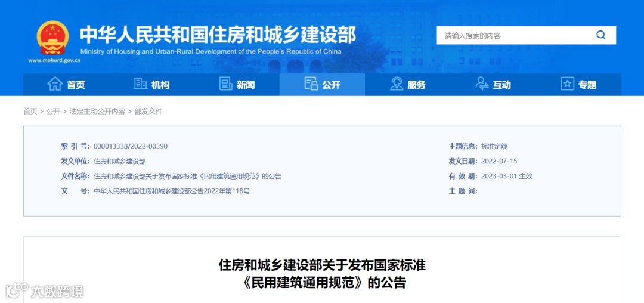Click the person icon beside 互动

482,84
